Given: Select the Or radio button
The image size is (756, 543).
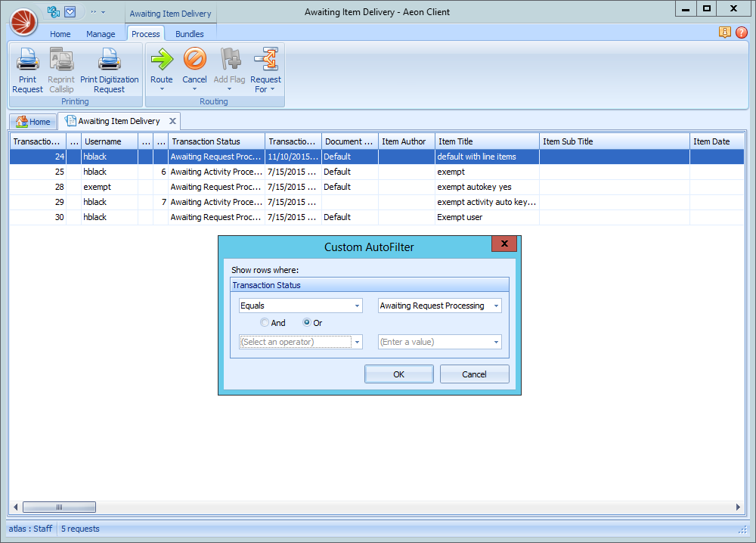Looking at the screenshot, I should (x=308, y=323).
